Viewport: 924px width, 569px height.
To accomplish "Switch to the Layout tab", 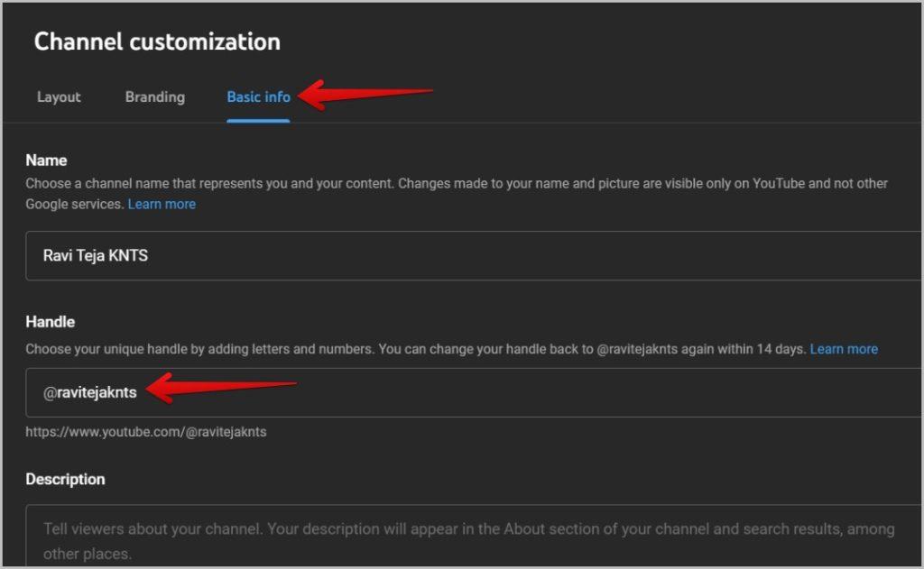I will [59, 97].
